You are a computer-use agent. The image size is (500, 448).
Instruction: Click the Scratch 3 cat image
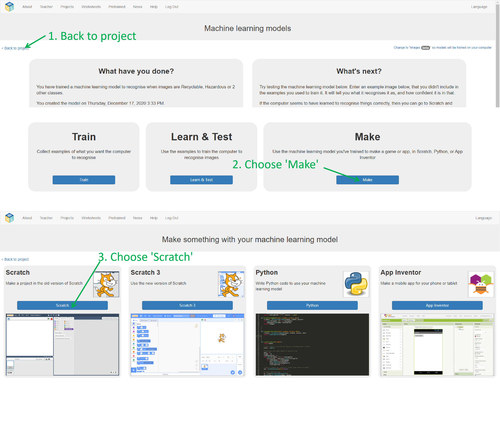pyautogui.click(x=231, y=284)
